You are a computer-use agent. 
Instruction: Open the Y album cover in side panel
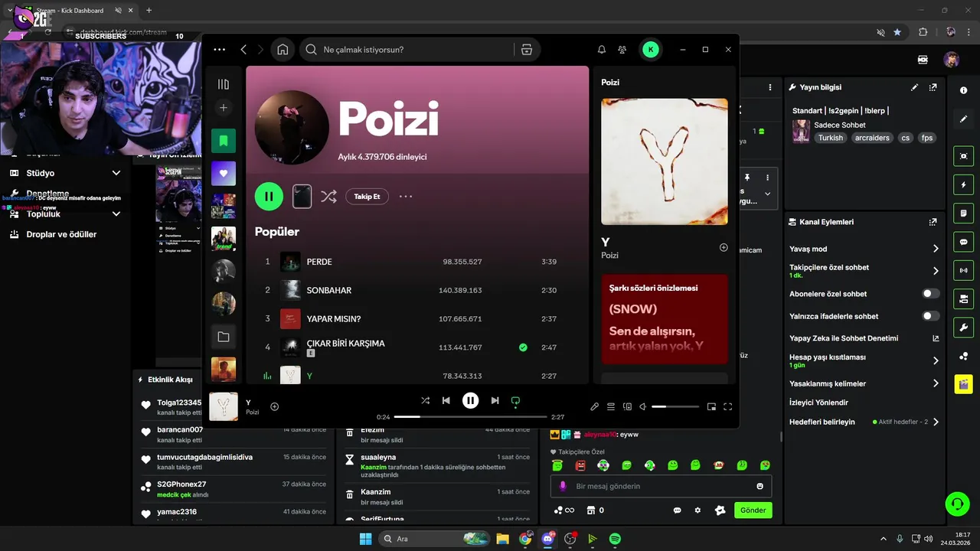pos(665,161)
